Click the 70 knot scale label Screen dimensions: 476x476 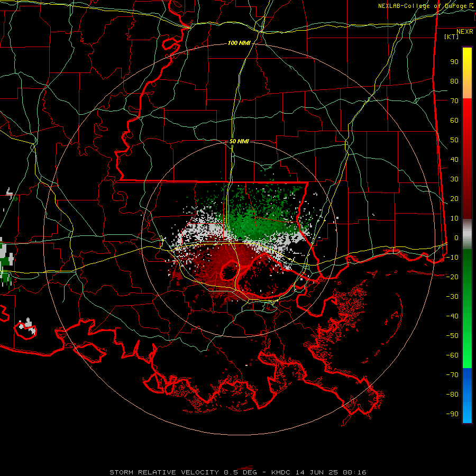click(x=454, y=101)
